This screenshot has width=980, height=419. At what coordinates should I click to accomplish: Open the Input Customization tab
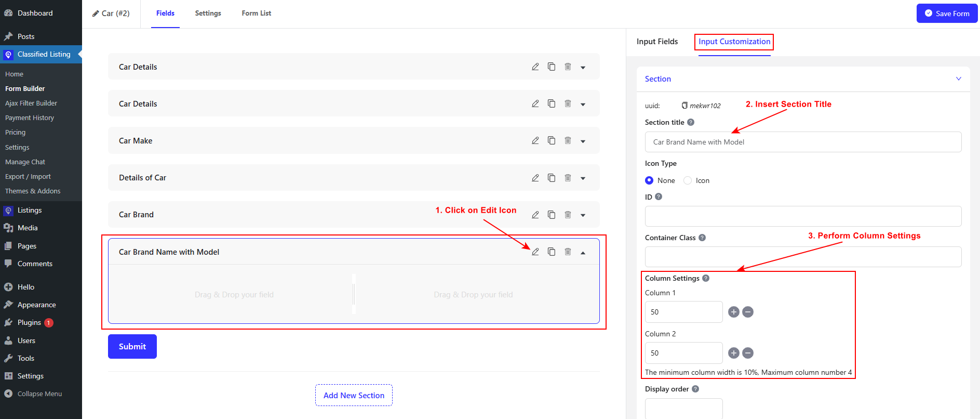coord(734,42)
